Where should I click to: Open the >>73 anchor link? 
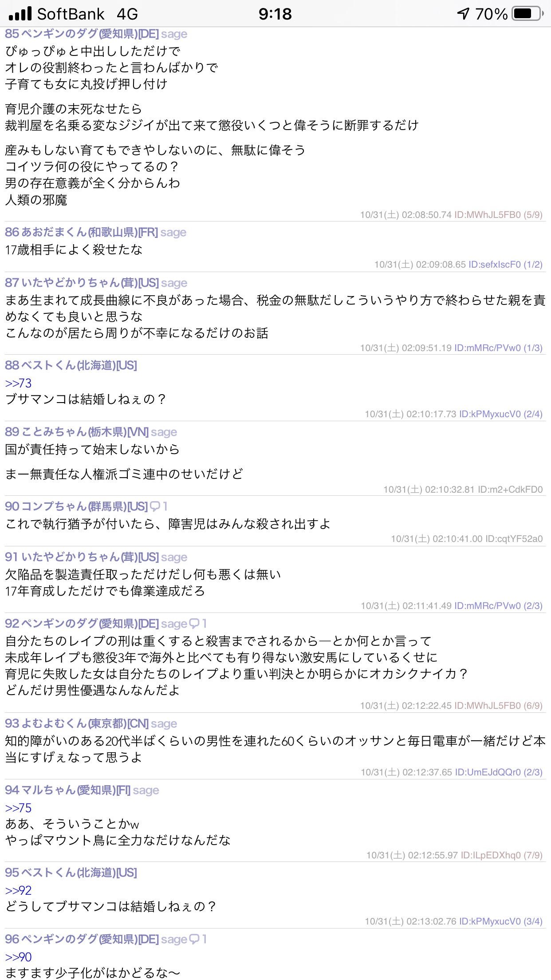pyautogui.click(x=18, y=383)
